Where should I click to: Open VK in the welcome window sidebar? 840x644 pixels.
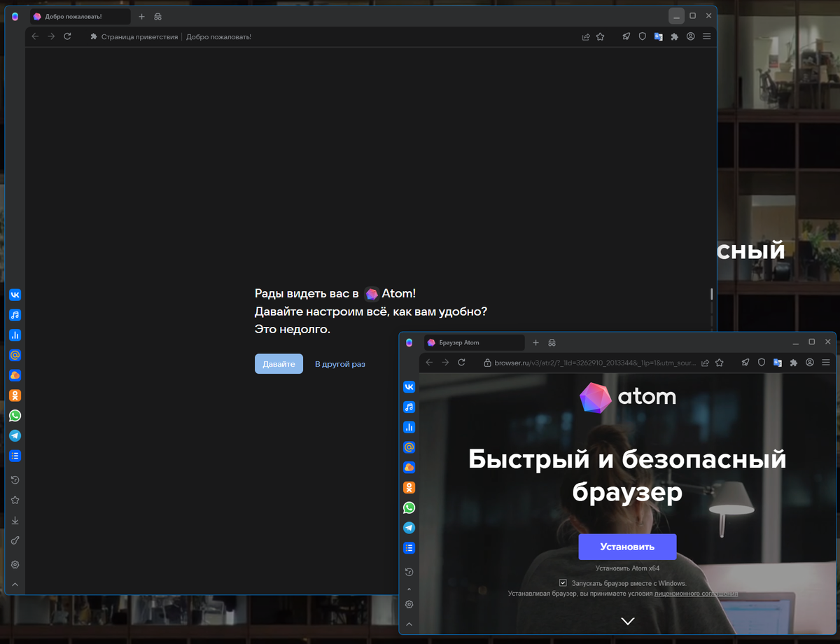point(15,295)
